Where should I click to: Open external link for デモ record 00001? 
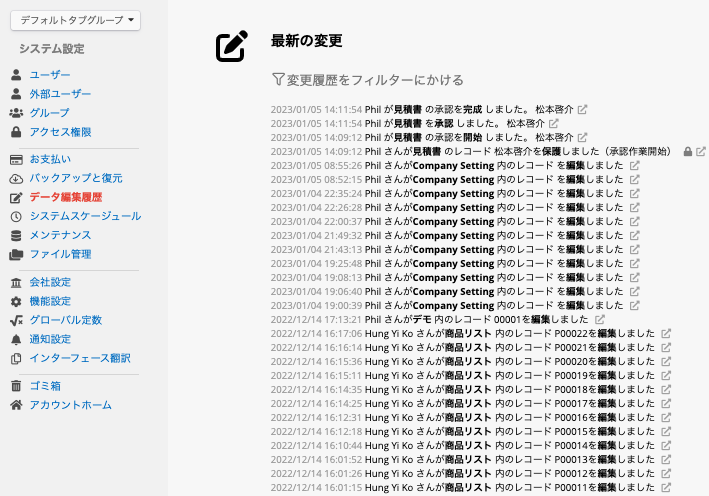click(x=598, y=319)
